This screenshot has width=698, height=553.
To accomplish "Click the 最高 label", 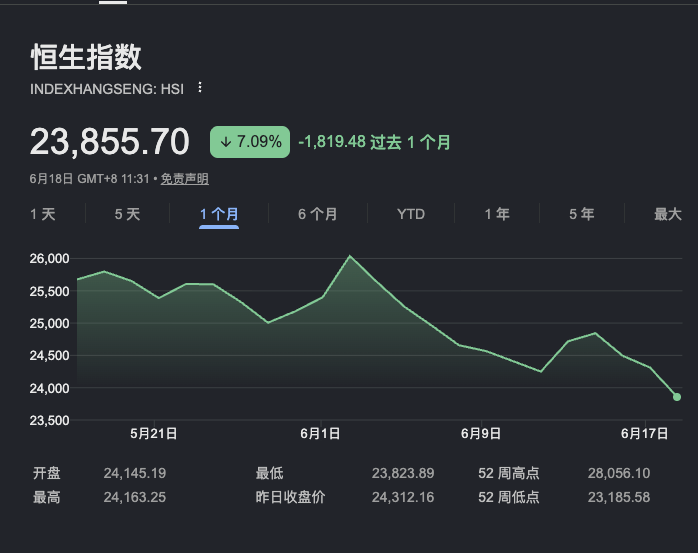I will click(x=47, y=497).
